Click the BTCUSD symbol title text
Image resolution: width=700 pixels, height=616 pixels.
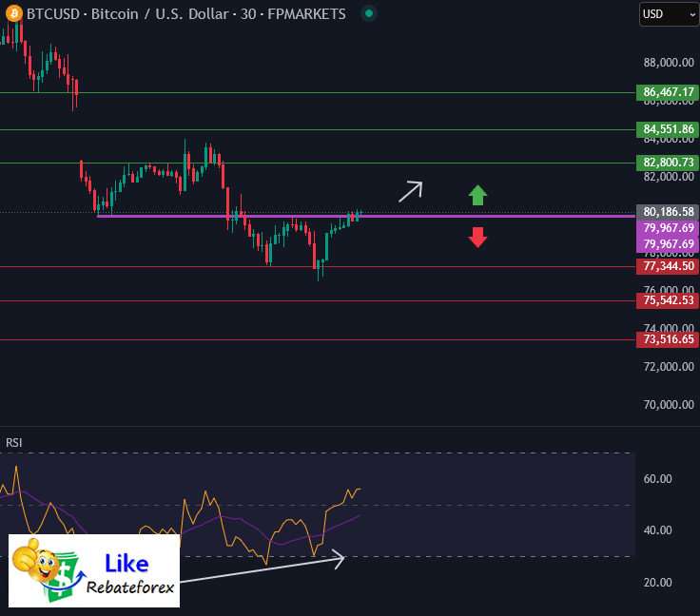tap(186, 14)
